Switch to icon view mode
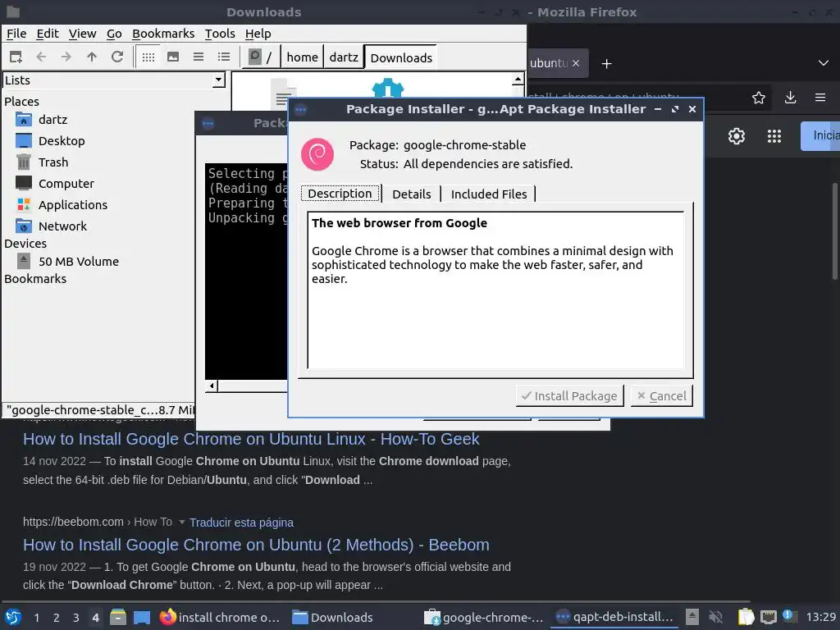The height and width of the screenshot is (630, 840). click(148, 57)
